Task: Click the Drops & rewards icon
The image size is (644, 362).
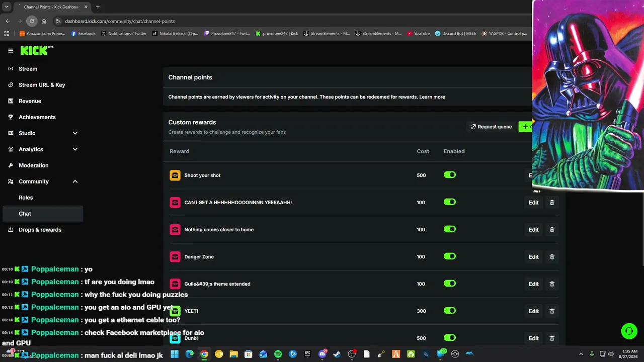Action: (x=11, y=230)
